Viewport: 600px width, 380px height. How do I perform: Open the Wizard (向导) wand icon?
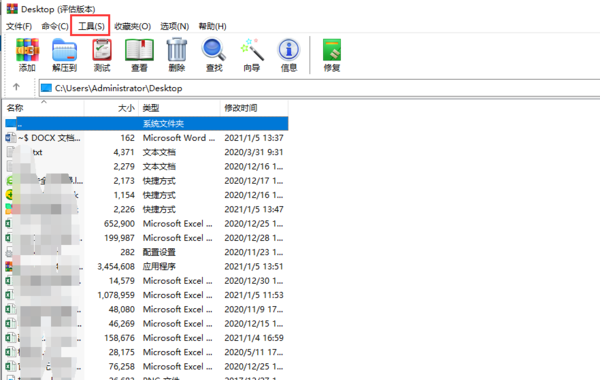coord(251,50)
